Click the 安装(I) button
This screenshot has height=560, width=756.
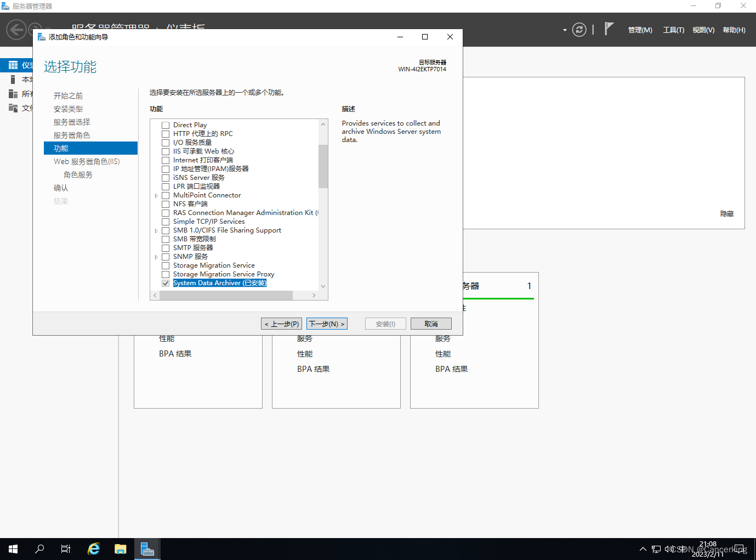click(x=385, y=324)
